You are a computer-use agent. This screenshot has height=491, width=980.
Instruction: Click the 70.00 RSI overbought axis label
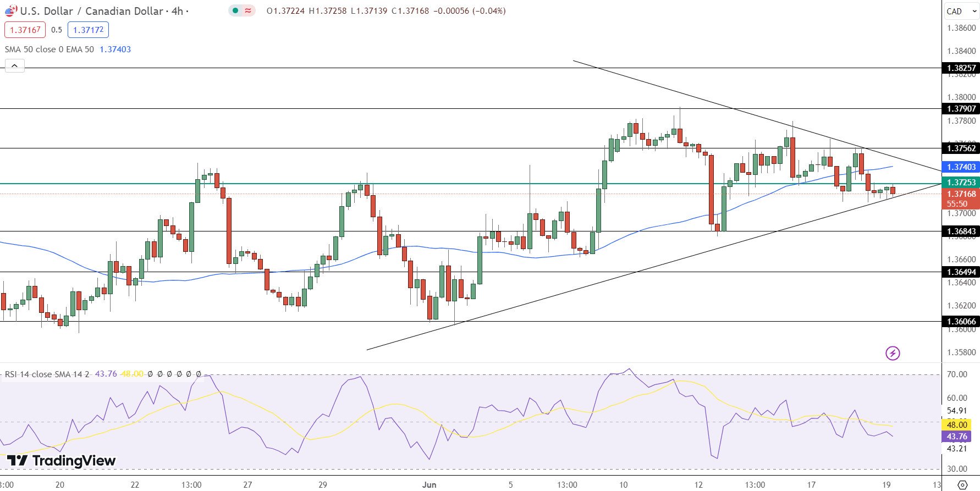(x=957, y=374)
